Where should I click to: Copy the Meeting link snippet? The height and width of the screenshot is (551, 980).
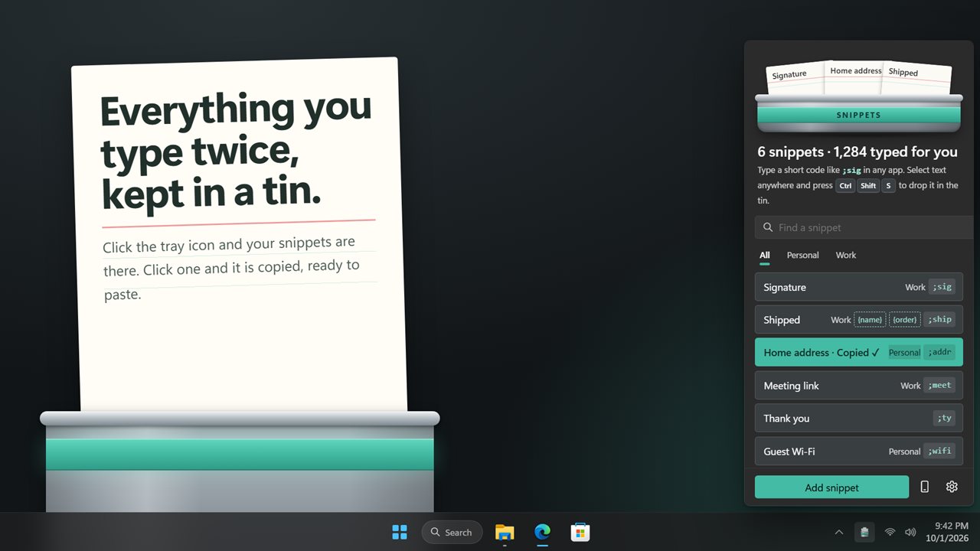click(x=859, y=386)
